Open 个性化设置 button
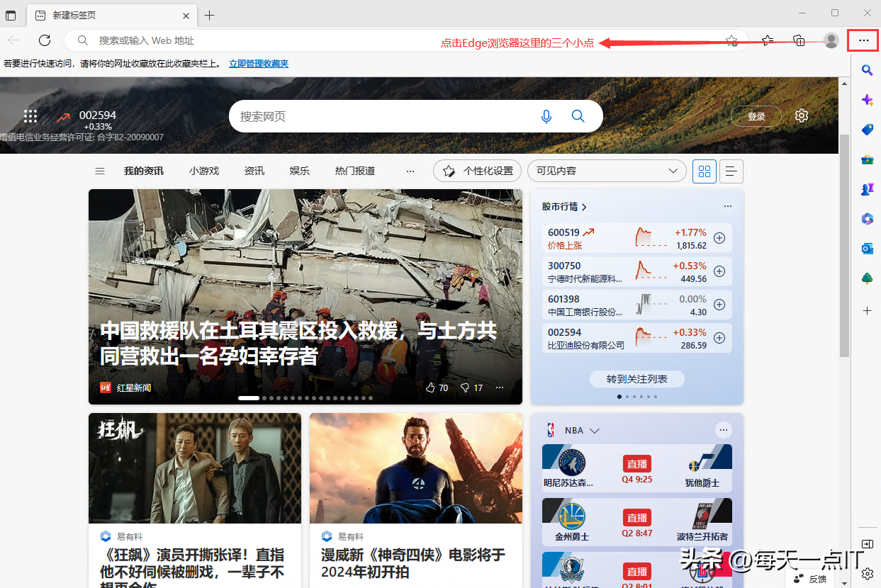Viewport: 881px width, 588px height. coord(478,171)
